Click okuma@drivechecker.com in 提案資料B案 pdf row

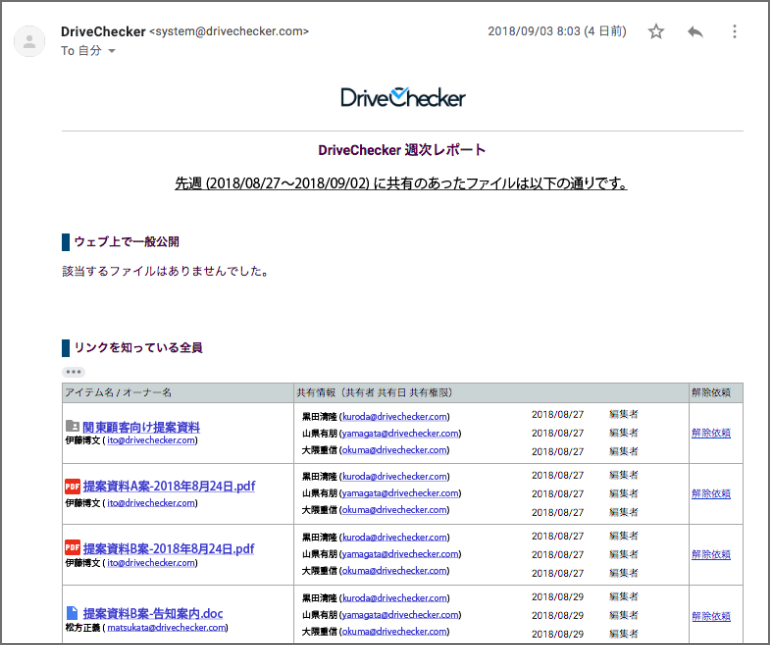click(x=395, y=570)
